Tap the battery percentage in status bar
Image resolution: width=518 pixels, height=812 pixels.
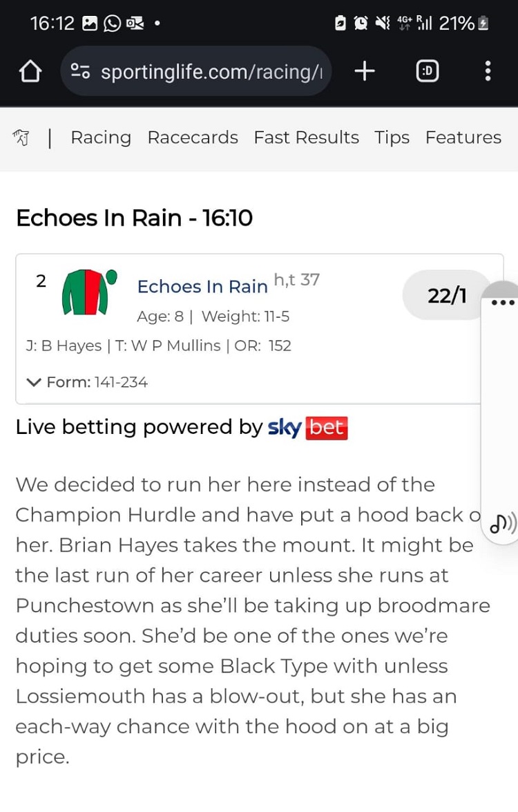pyautogui.click(x=457, y=23)
